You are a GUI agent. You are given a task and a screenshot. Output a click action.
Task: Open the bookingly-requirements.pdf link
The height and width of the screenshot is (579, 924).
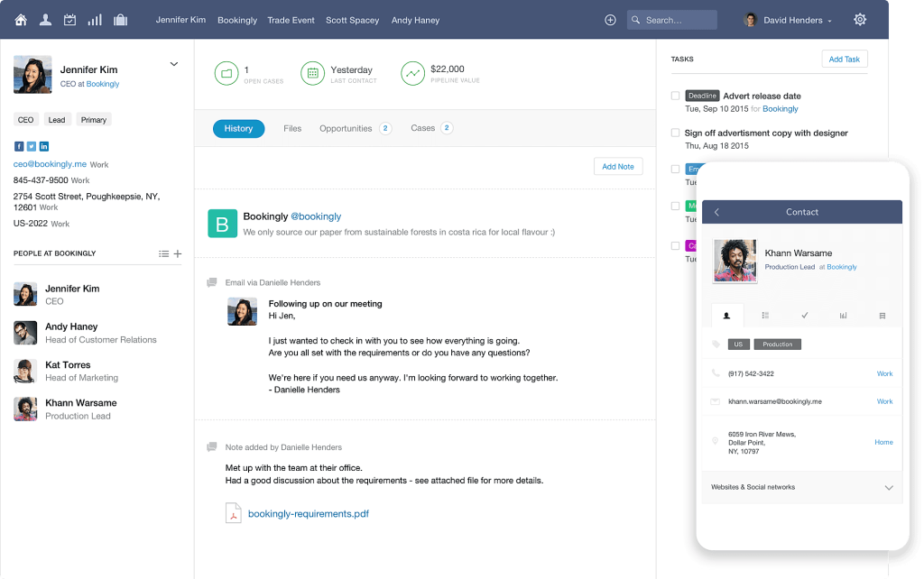pyautogui.click(x=309, y=514)
